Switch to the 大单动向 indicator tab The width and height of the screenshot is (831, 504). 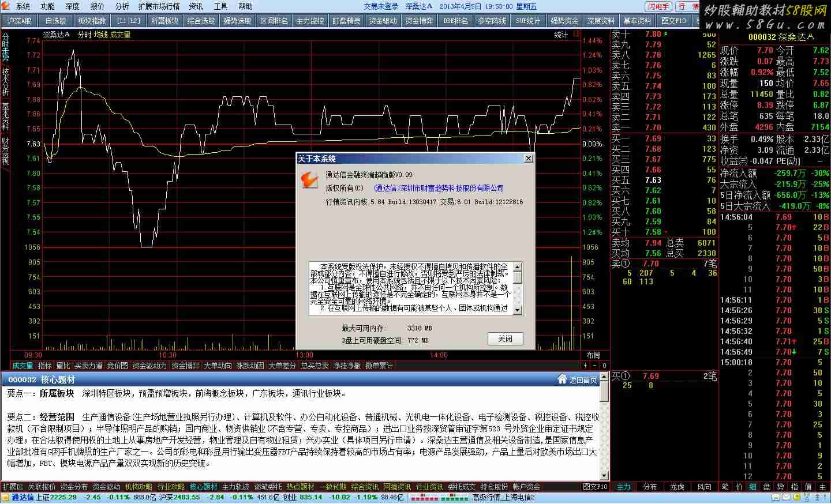coord(218,366)
